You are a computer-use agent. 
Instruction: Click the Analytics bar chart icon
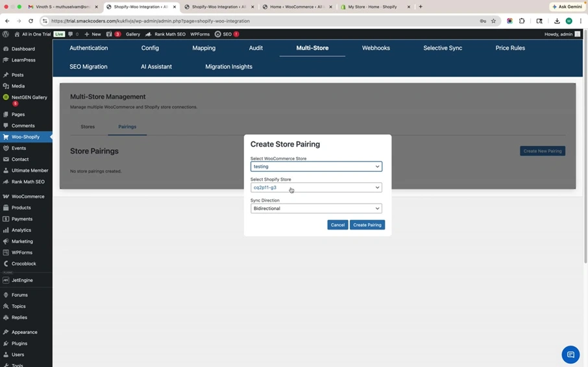(6, 230)
